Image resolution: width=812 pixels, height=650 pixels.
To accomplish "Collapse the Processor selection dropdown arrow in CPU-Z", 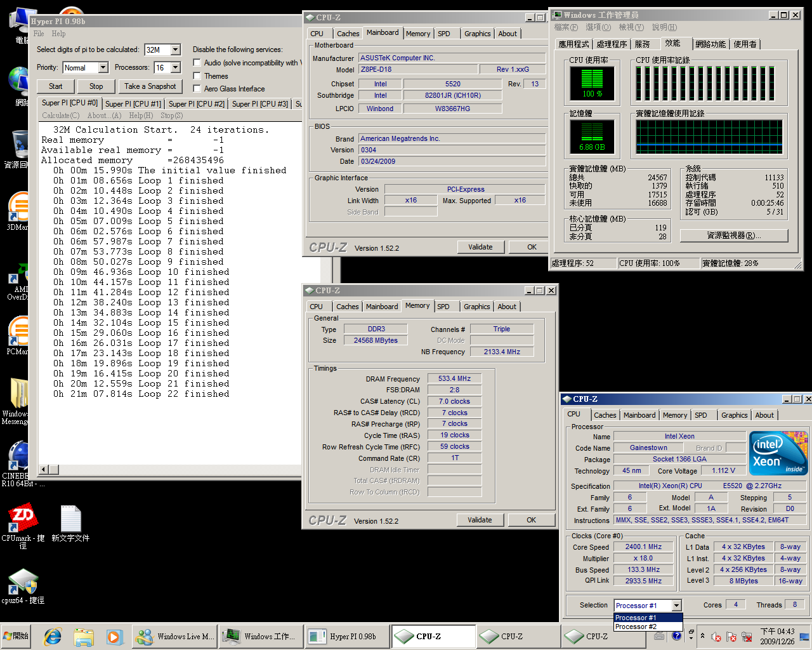I will pos(677,606).
